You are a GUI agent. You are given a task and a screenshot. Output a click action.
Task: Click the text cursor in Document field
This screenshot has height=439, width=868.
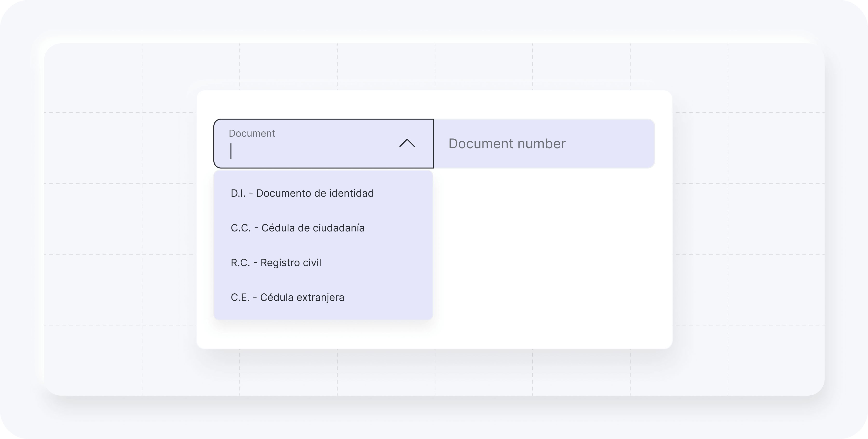(x=231, y=151)
